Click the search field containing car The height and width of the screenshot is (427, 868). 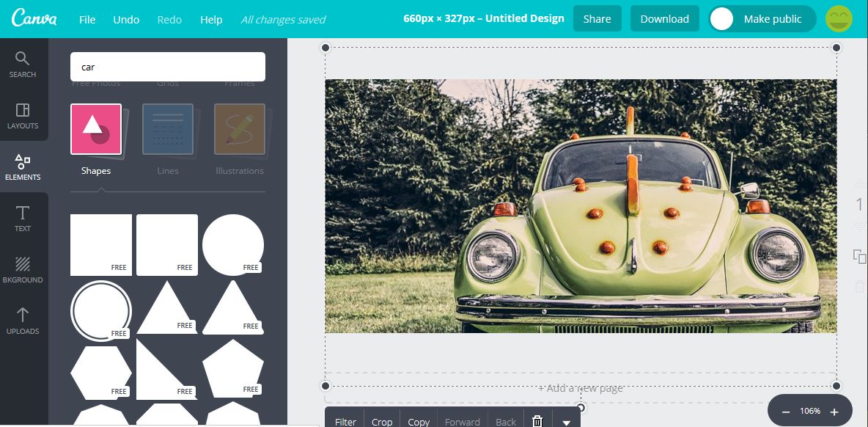[168, 67]
